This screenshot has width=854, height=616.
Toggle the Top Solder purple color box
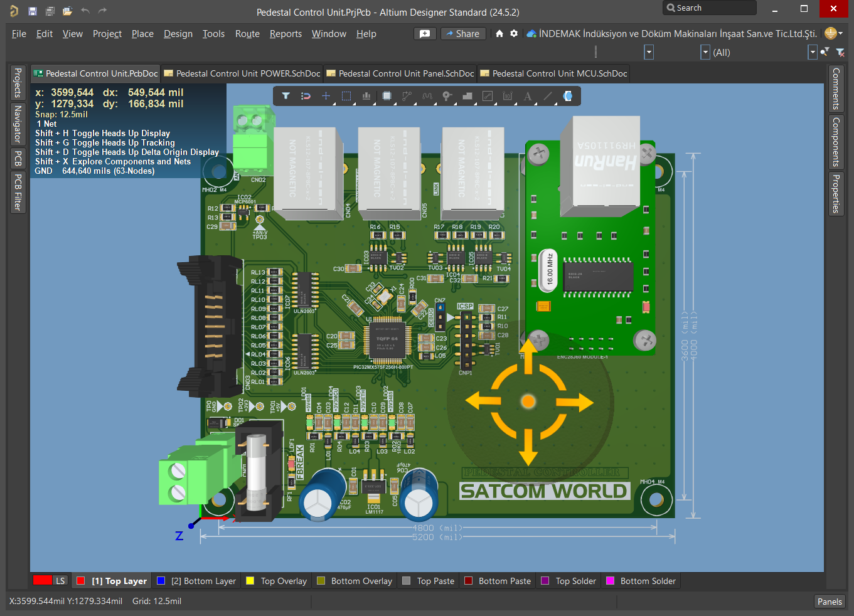545,581
